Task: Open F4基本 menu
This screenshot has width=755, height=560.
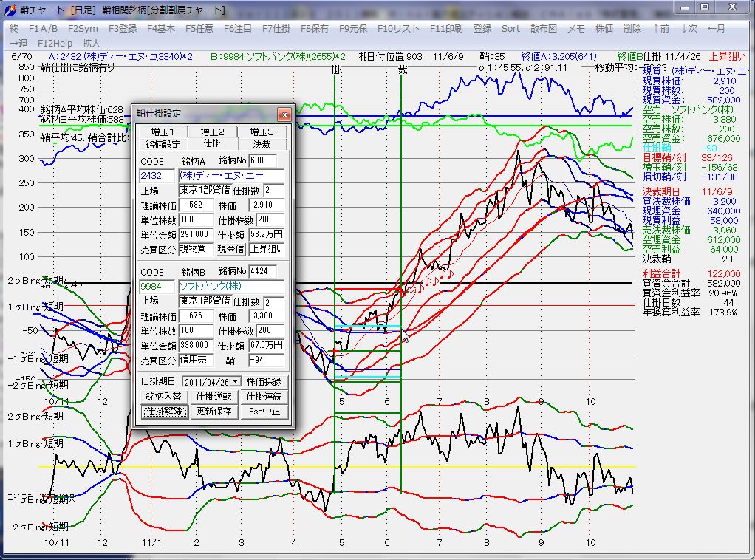Action: (x=161, y=28)
